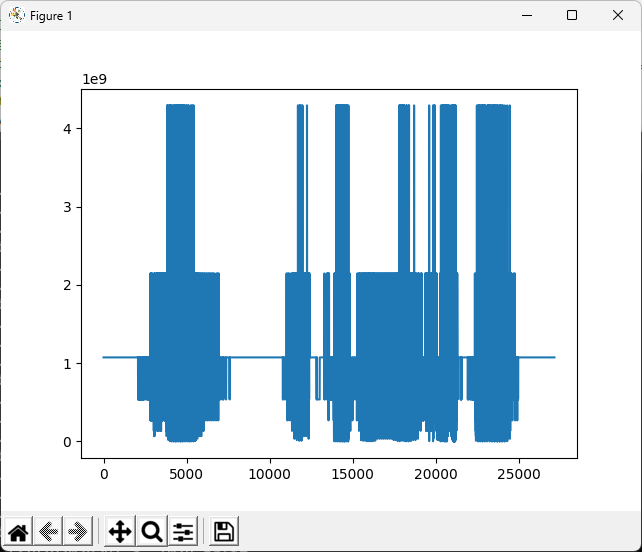This screenshot has width=642, height=552.
Task: Click the 1e9 exponent label above the y-axis
Action: click(x=94, y=79)
